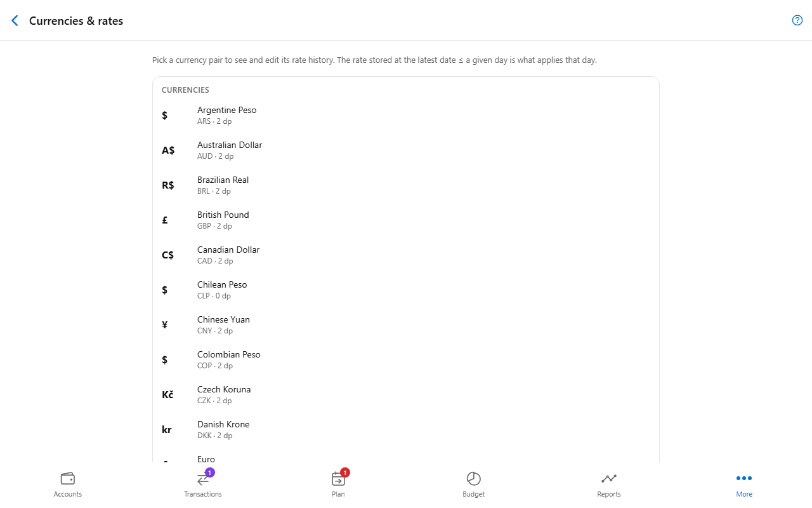Select Colombian Peso currency

(x=406, y=360)
